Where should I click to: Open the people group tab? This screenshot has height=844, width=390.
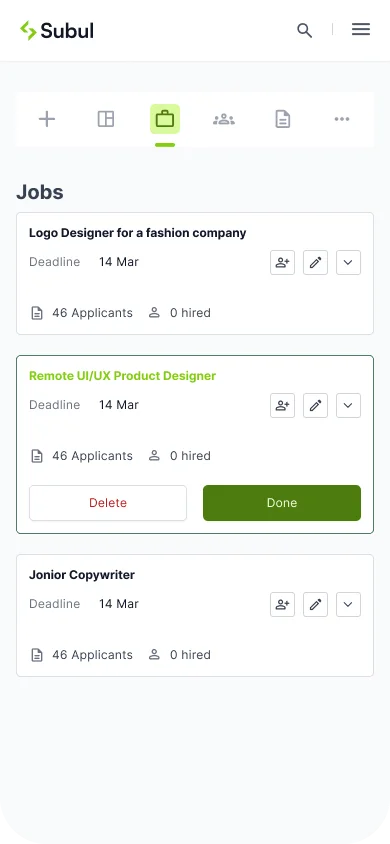(224, 119)
